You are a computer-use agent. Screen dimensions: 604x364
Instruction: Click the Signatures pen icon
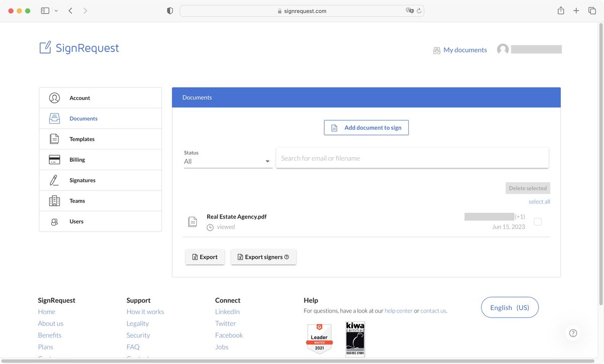pyautogui.click(x=54, y=180)
